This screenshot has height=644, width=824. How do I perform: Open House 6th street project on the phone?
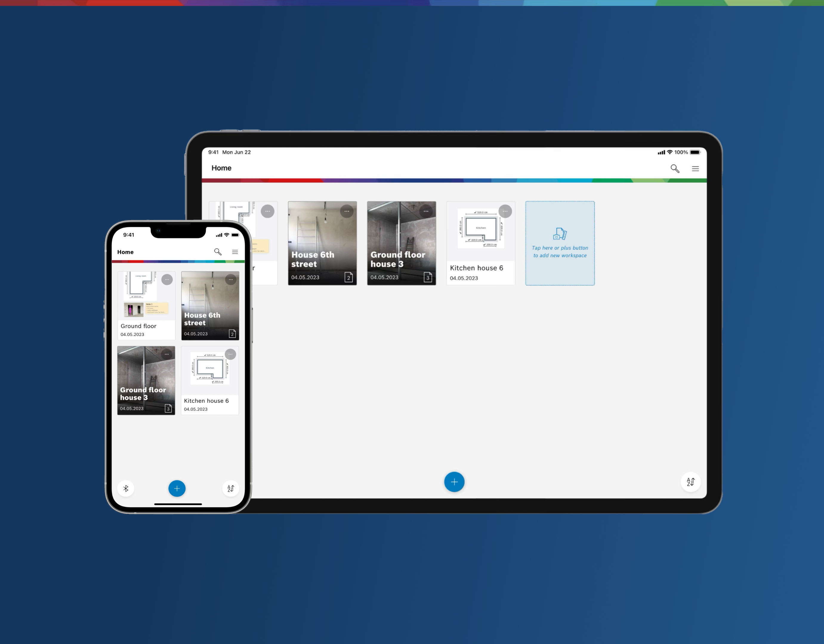[x=210, y=306]
